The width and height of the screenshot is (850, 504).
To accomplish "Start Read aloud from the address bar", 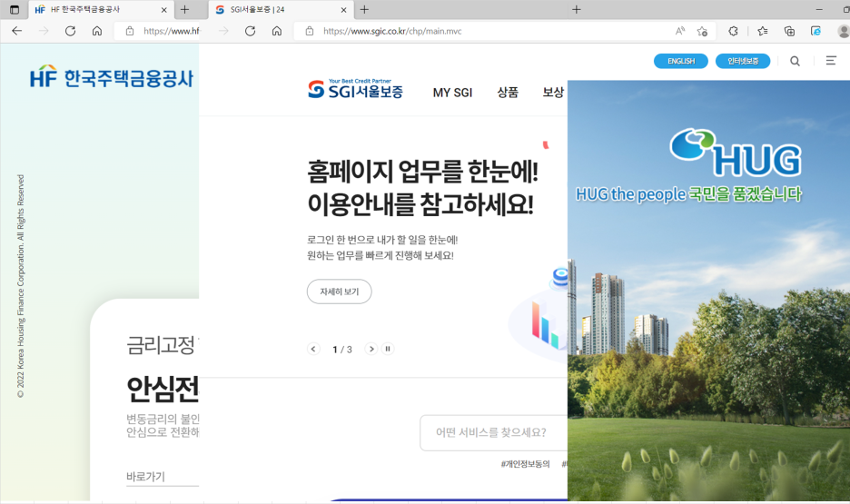I will coord(680,31).
